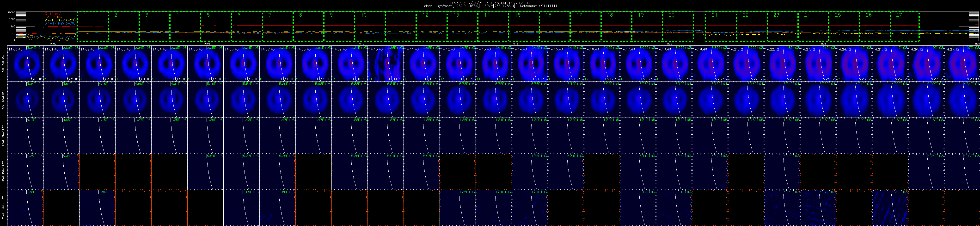Open the 3.0-6.0 keV image starting 14:03:48
The image size is (980, 226).
tap(133, 64)
